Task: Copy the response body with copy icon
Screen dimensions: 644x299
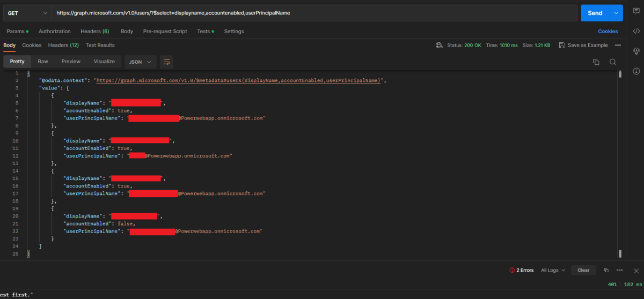Action: pos(596,62)
